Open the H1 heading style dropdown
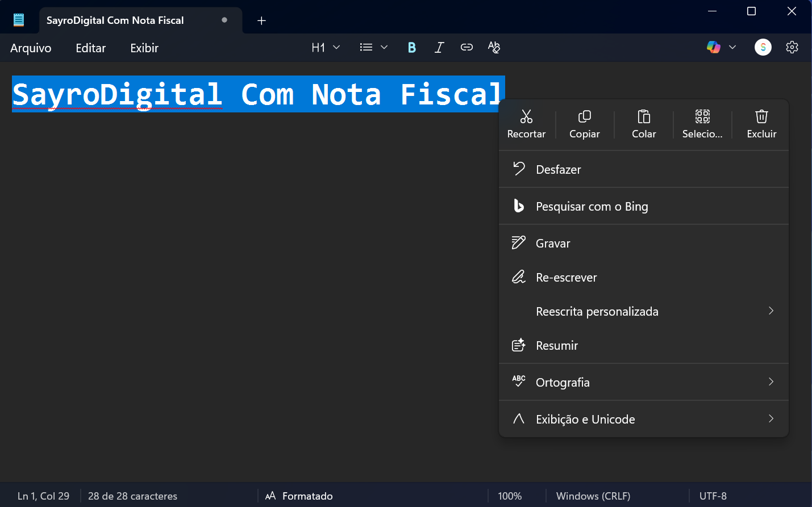This screenshot has height=507, width=812. 324,47
